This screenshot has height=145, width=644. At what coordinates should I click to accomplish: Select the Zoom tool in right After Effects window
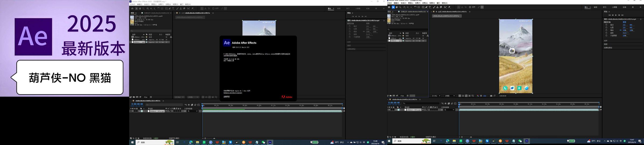(400, 7)
